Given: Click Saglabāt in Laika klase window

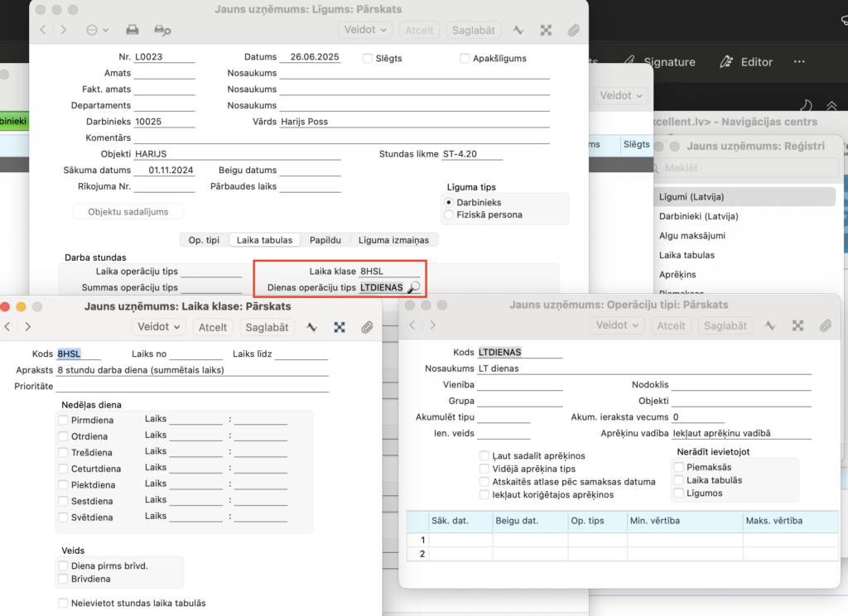Looking at the screenshot, I should point(267,327).
